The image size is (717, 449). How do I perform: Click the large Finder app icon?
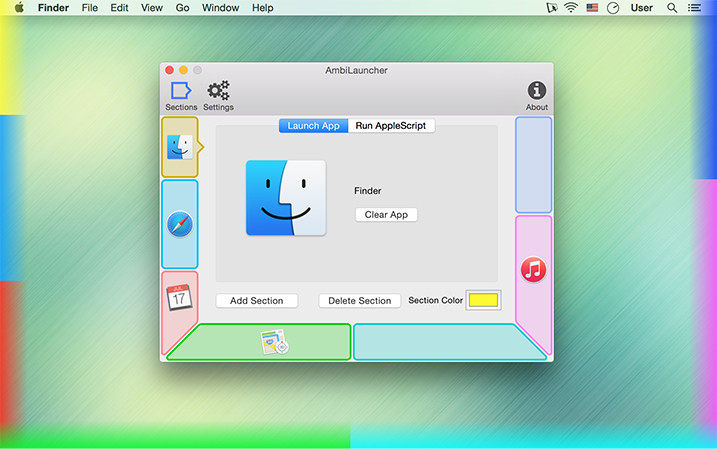click(286, 198)
